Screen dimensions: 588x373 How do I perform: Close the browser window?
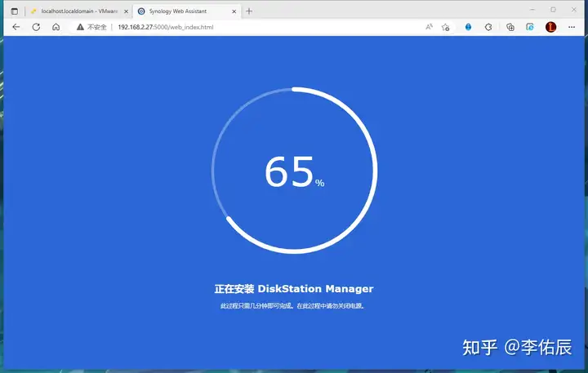(x=574, y=10)
